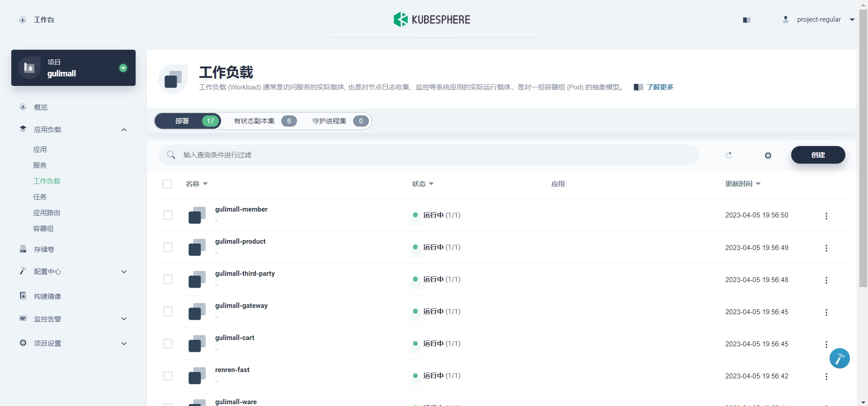Open the renren-fast deployment link
This screenshot has height=406, width=868.
pos(232,370)
